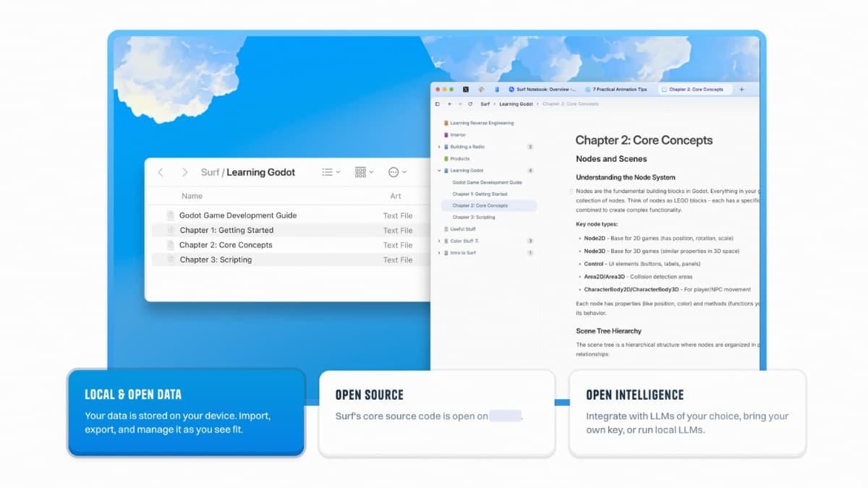
Task: Sort Finder files by Name column
Action: 192,196
